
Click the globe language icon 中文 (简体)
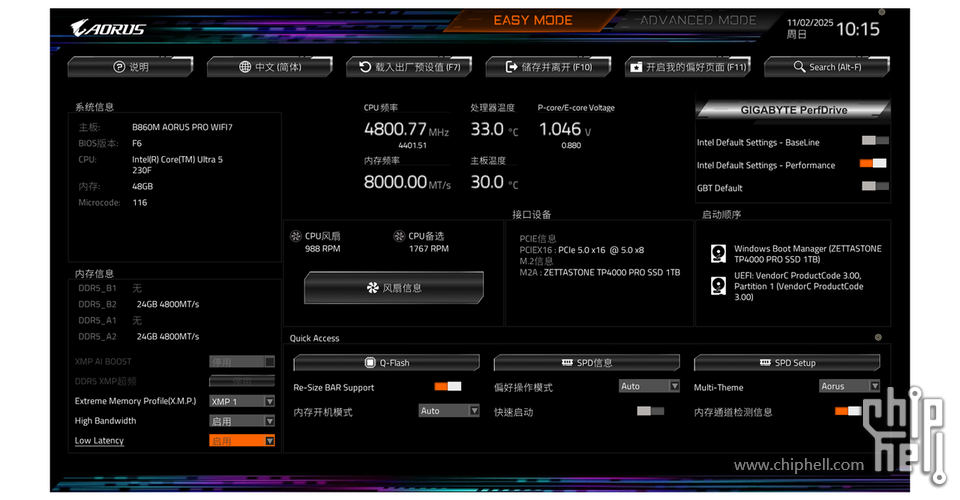click(270, 67)
